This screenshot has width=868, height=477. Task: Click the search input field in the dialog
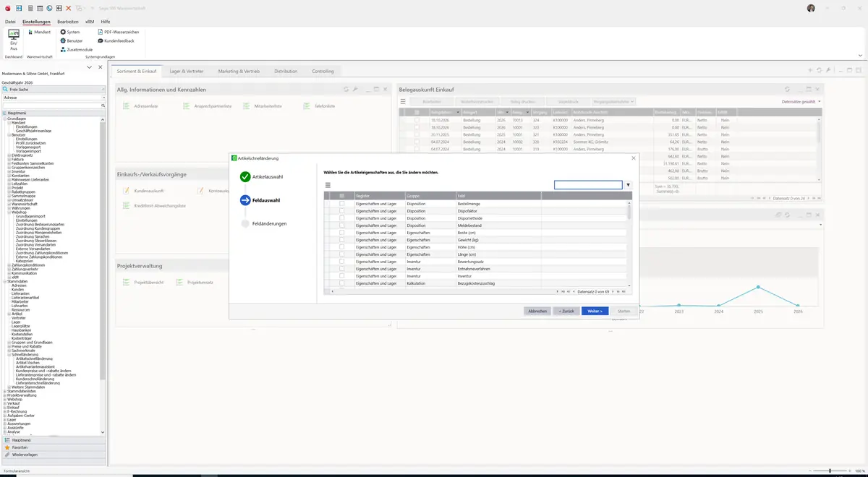click(588, 185)
